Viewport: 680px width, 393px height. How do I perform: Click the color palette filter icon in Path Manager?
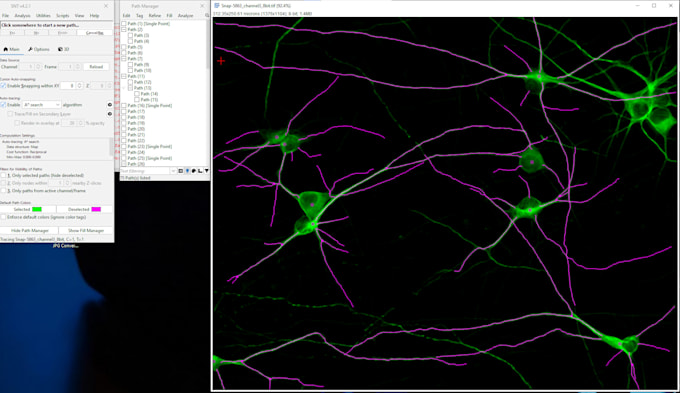point(194,171)
